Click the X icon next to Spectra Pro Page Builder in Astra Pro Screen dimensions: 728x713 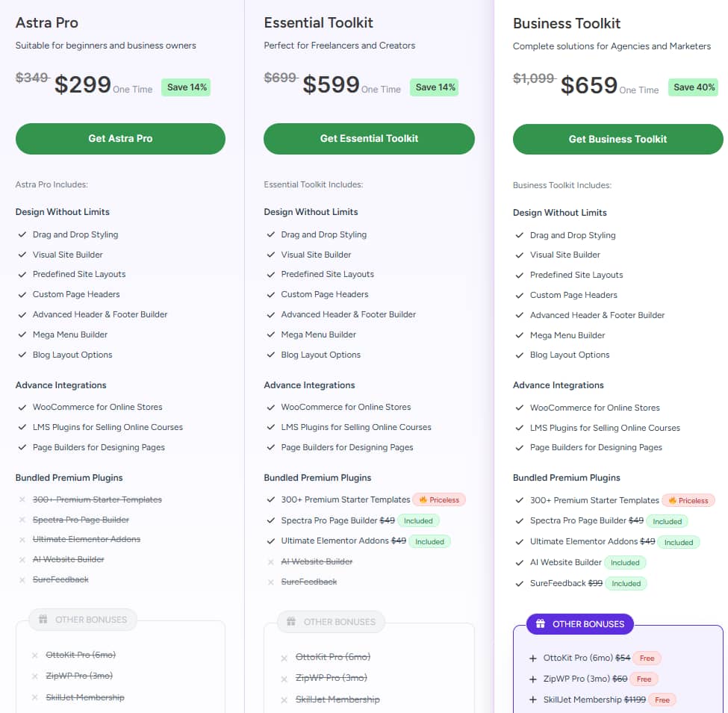click(x=22, y=520)
